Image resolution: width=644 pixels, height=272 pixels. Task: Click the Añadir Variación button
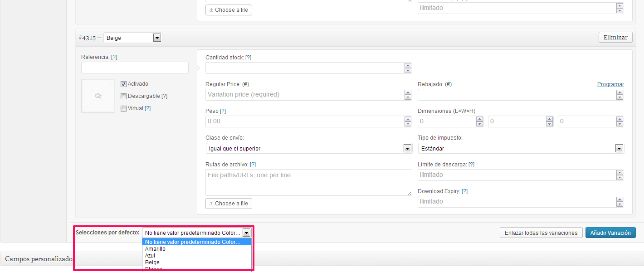point(610,233)
